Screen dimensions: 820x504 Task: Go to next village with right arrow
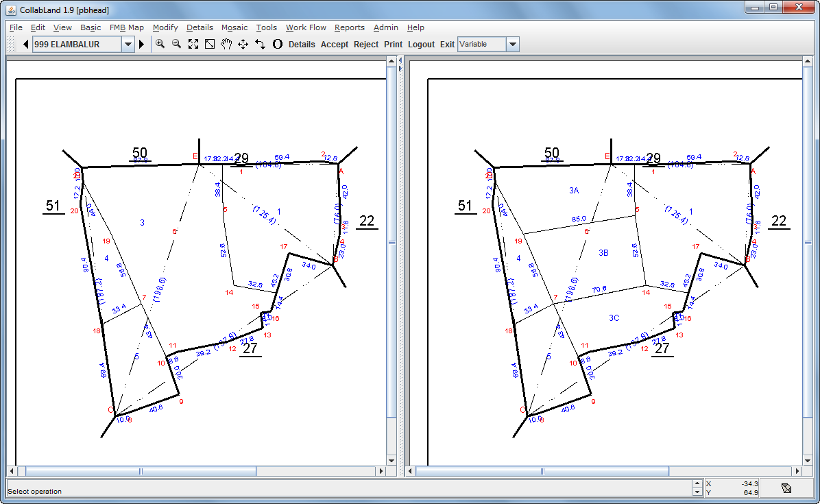coord(141,45)
